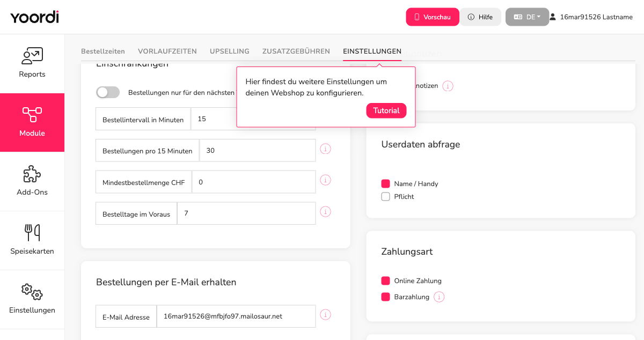Open the DE language dropdown
Screen dimensions: 644x340
(527, 17)
